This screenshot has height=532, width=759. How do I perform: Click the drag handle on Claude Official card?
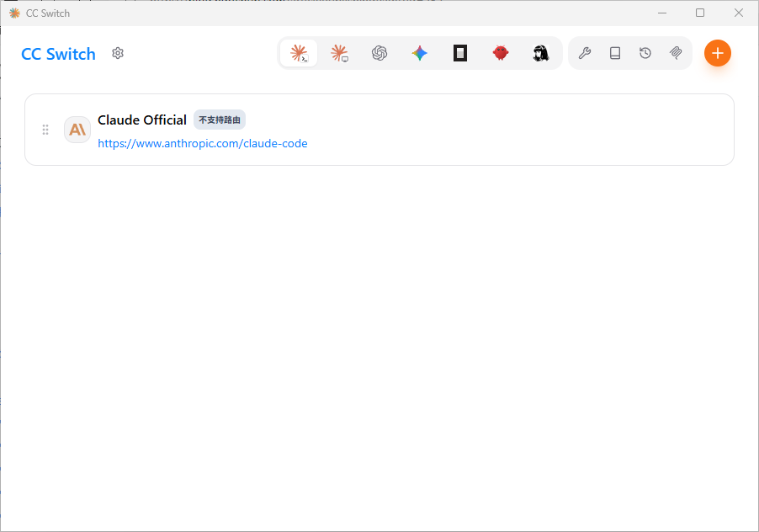[x=45, y=130]
